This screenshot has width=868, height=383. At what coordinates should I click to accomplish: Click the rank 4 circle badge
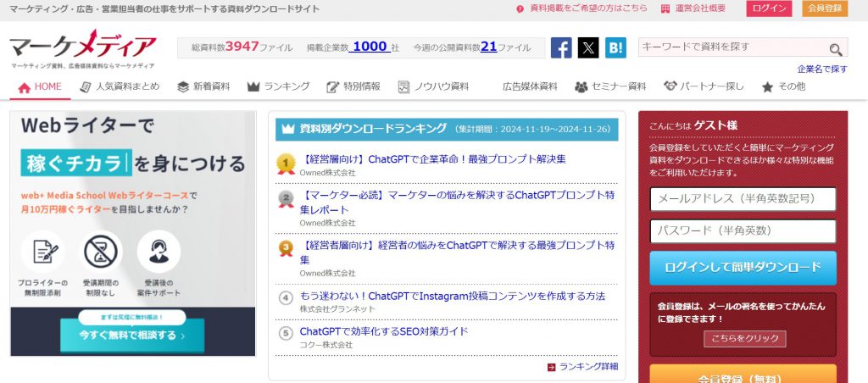[285, 297]
